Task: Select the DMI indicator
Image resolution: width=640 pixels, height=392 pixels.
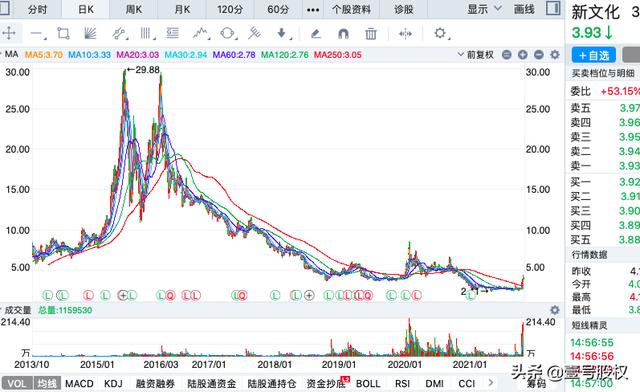Action: pos(434,383)
